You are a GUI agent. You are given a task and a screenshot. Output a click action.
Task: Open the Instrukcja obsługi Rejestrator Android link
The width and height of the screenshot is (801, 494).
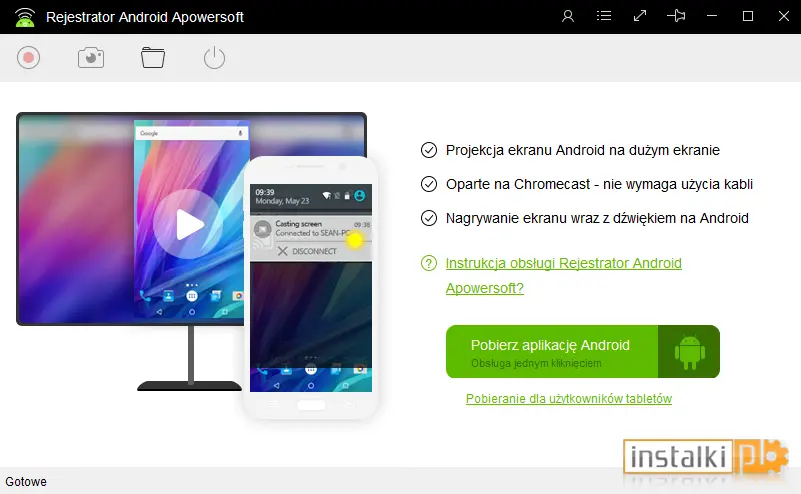point(563,275)
